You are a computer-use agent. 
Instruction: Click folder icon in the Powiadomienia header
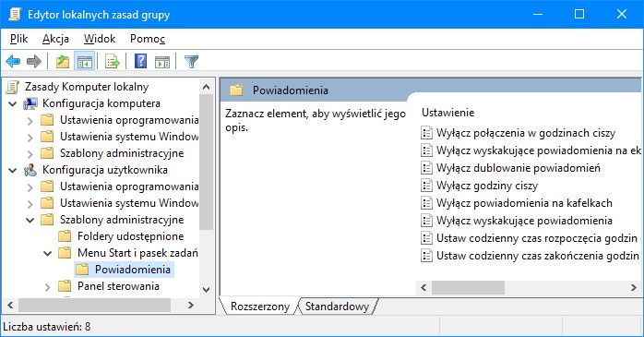pyautogui.click(x=236, y=90)
